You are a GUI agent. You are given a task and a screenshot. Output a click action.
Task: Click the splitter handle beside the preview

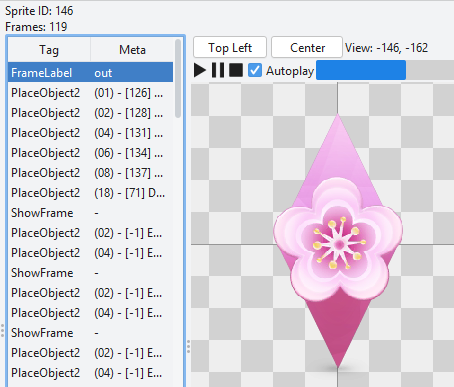[189, 347]
